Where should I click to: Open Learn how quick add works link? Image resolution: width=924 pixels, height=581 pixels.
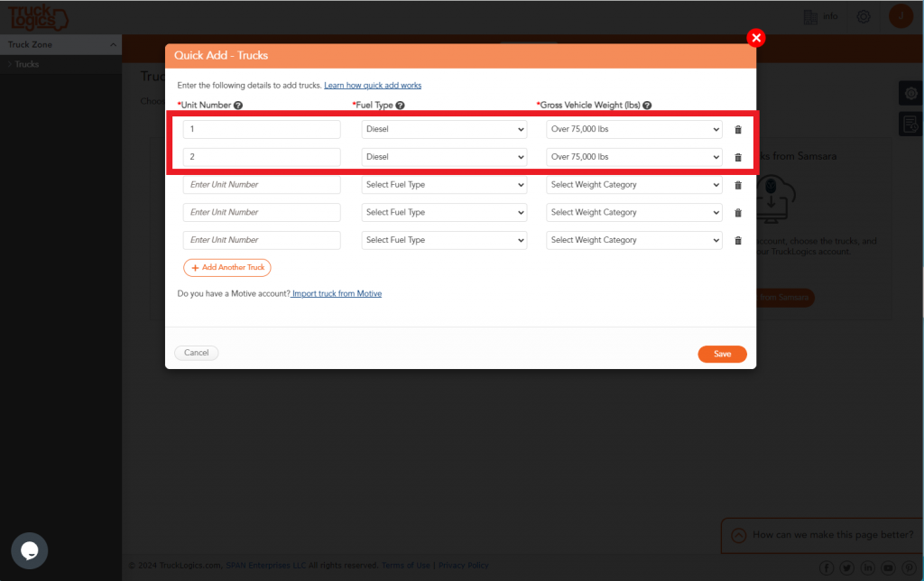(x=373, y=86)
